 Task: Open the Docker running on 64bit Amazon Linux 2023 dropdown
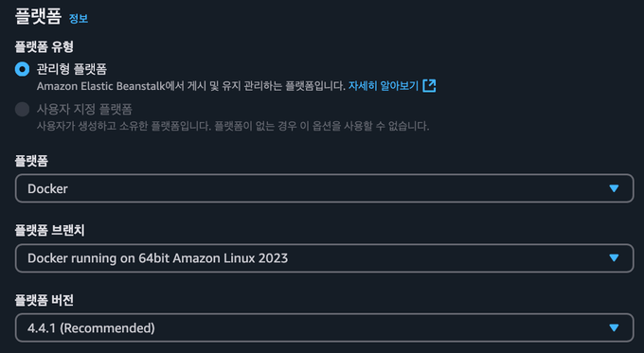(325, 257)
